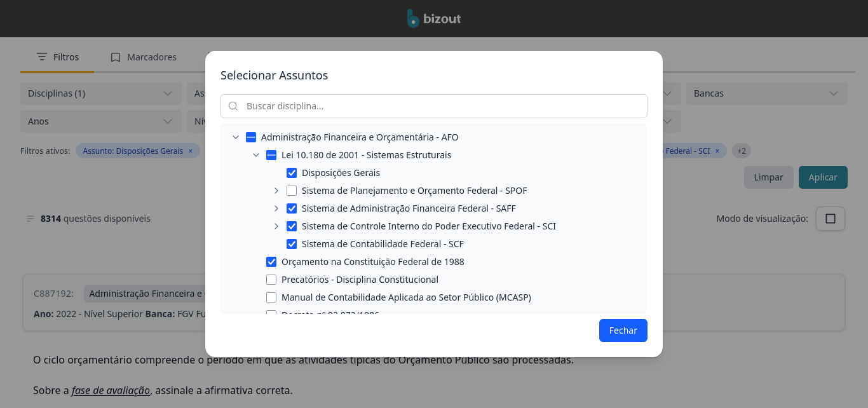Click the Aplicar button

pos(822,177)
